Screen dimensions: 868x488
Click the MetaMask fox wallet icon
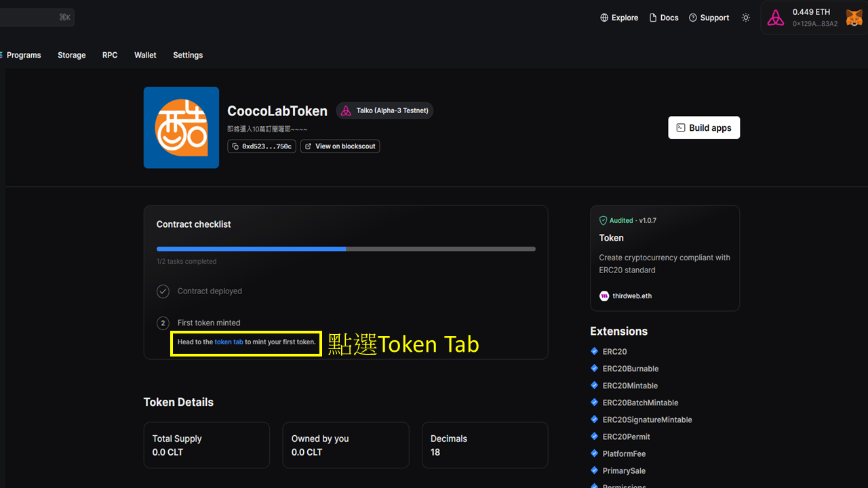(854, 18)
